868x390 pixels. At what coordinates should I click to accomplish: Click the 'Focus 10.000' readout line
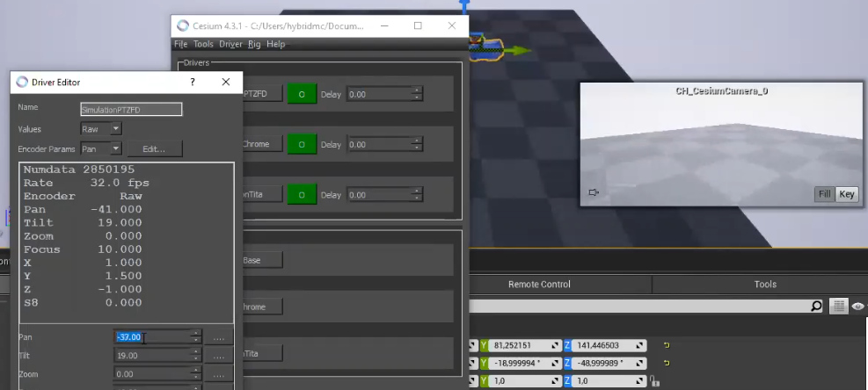[x=83, y=249]
